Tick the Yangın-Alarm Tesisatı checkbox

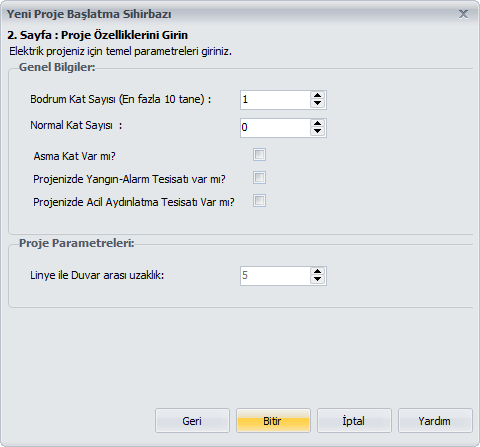tap(259, 178)
